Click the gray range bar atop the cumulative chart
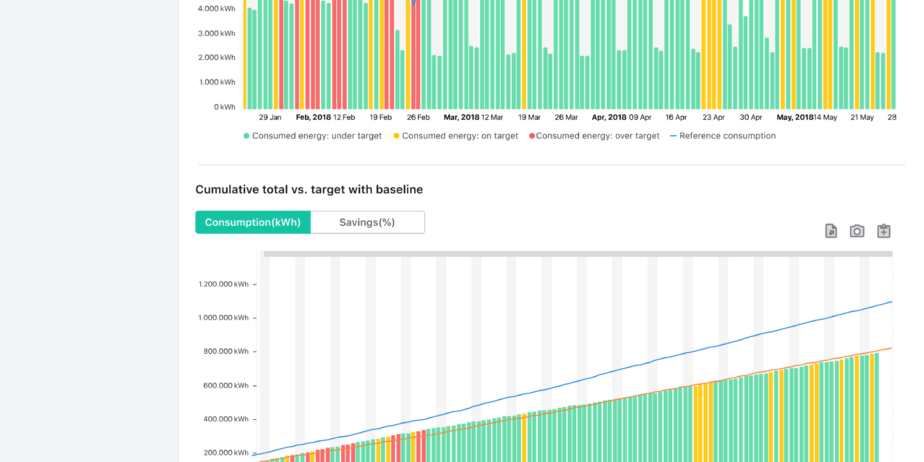This screenshot has width=924, height=462. tap(578, 254)
